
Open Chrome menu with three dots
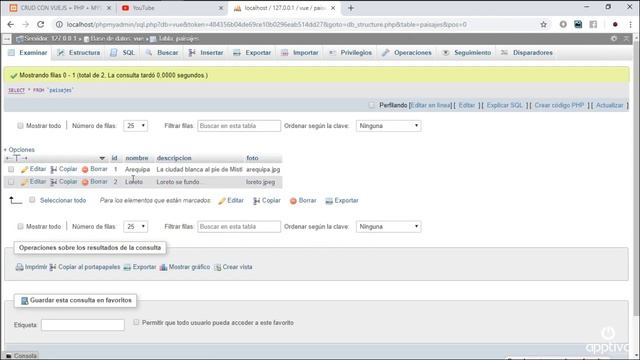pos(631,24)
